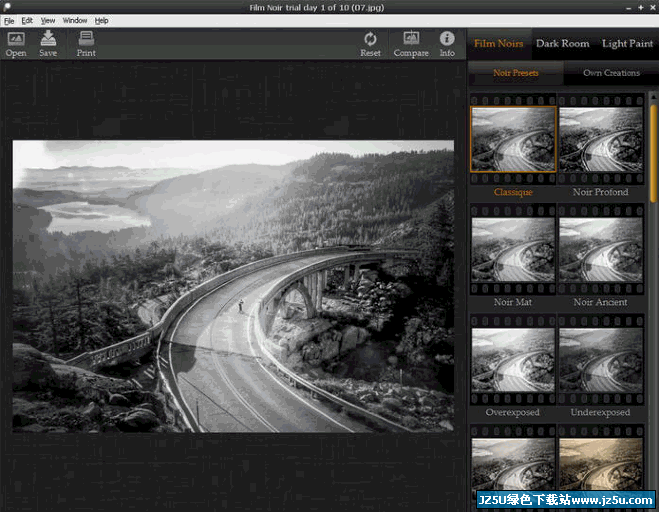
Task: Click the Noir Ancient label
Action: coord(601,302)
